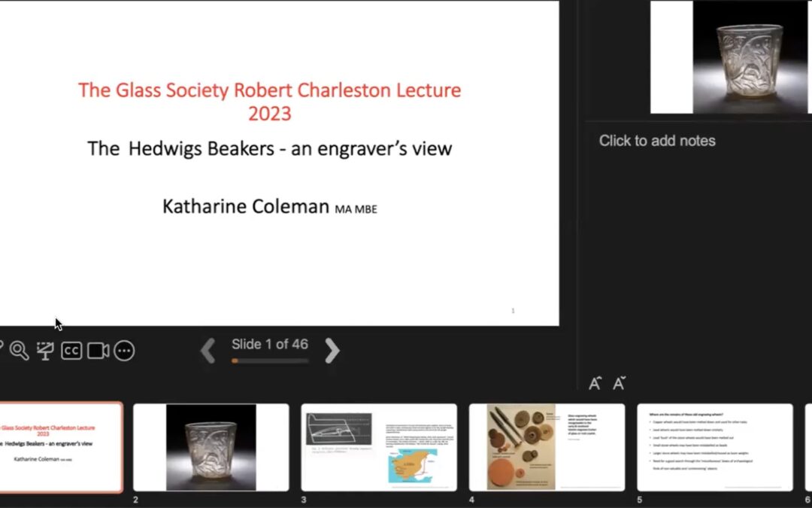812x508 pixels.
Task: Toggle closed captions with CC button
Action: tap(71, 351)
